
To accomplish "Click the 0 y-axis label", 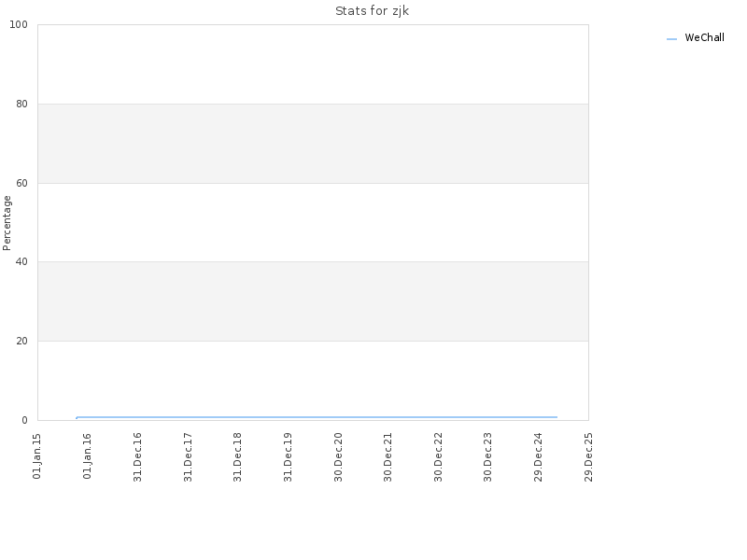I will pos(24,421).
